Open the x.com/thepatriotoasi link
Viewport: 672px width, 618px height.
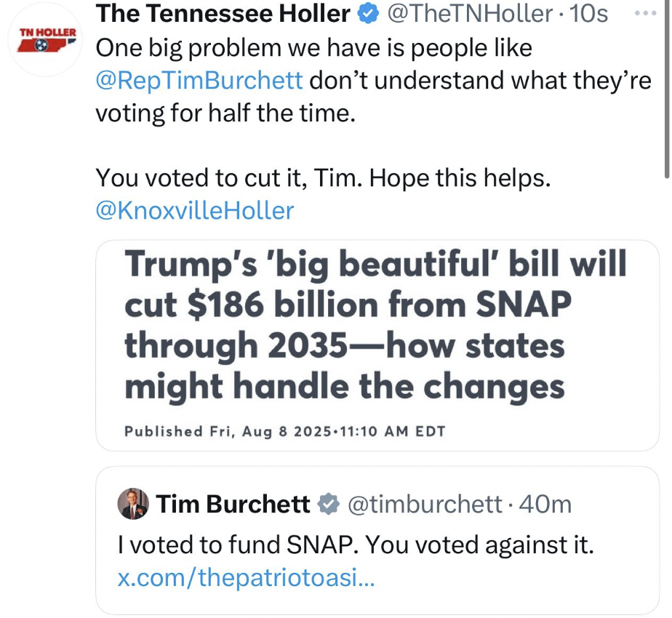[x=246, y=578]
